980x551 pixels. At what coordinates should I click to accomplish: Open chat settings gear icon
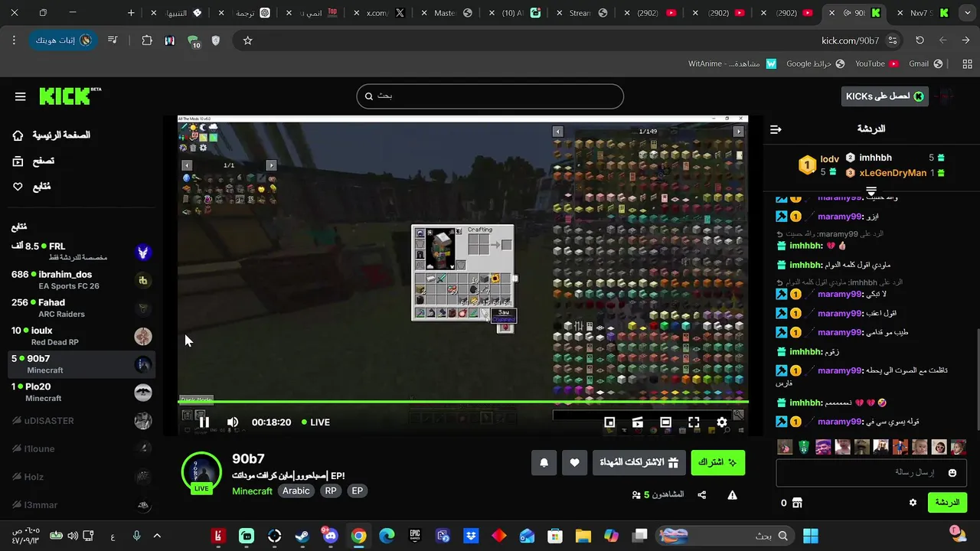[x=913, y=503]
